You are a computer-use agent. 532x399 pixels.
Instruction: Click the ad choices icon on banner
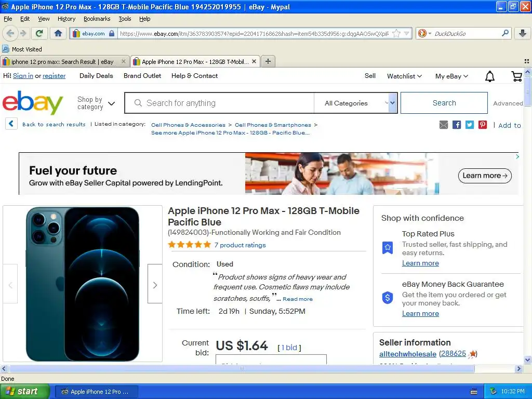[517, 156]
